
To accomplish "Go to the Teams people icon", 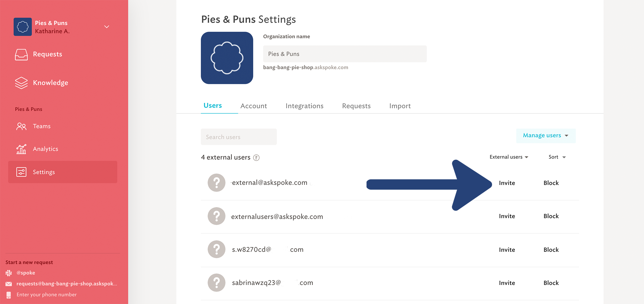I will point(21,126).
